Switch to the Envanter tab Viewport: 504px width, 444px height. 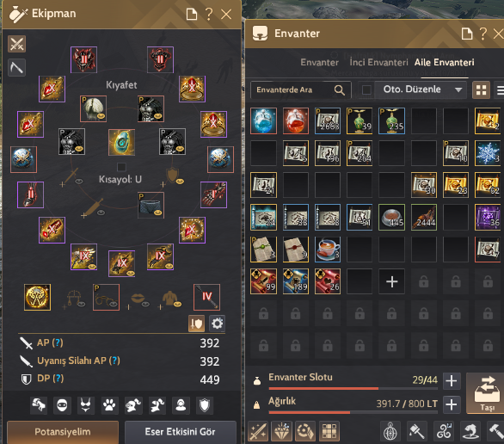tap(319, 62)
